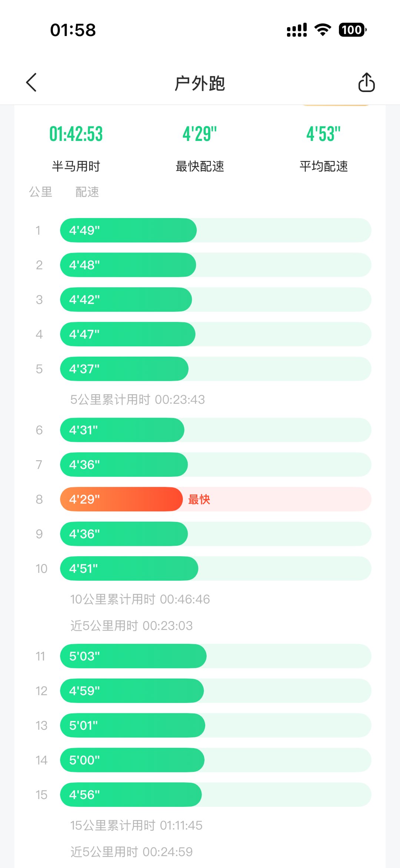
Task: Tap the 户外跑 page title
Action: pos(200,83)
